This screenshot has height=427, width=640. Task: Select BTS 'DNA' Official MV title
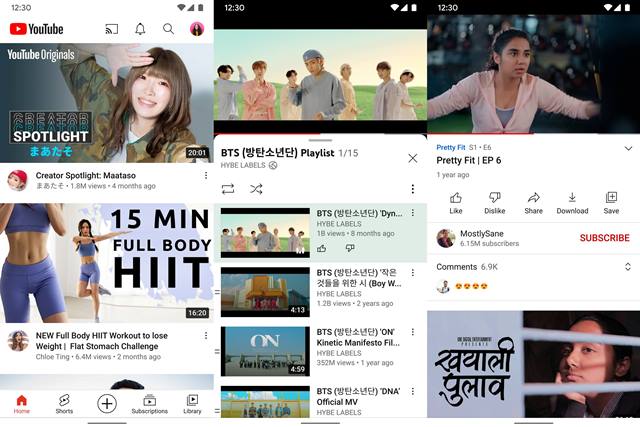(x=358, y=396)
